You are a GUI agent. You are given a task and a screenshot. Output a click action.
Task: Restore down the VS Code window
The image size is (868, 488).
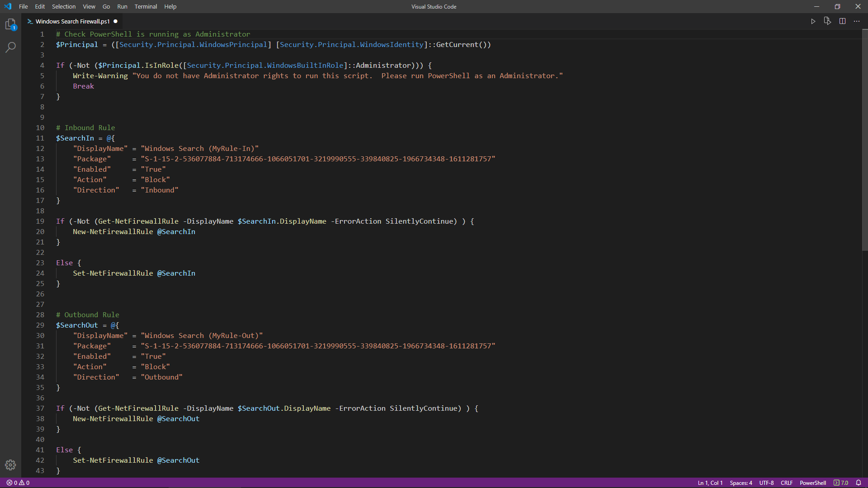tap(837, 6)
